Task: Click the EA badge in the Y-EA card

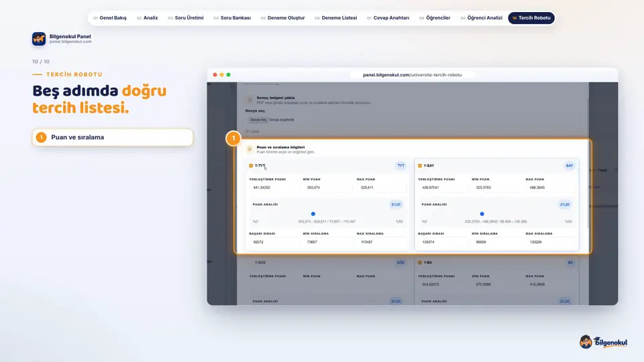Action: [570, 263]
